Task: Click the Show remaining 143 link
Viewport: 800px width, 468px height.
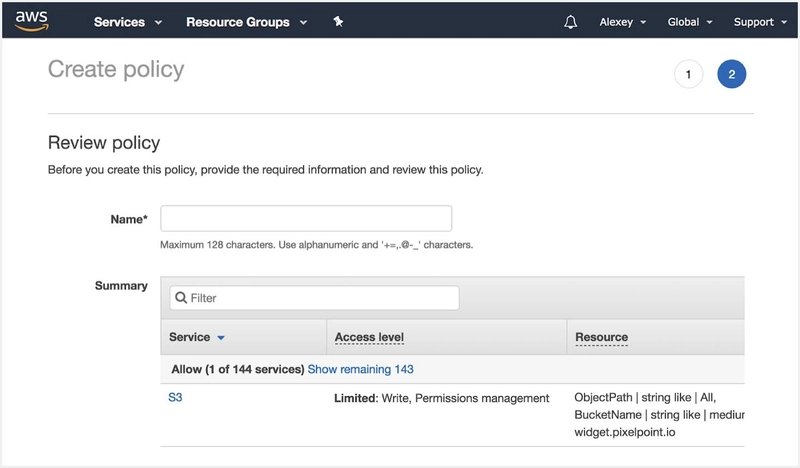Action: [x=360, y=369]
